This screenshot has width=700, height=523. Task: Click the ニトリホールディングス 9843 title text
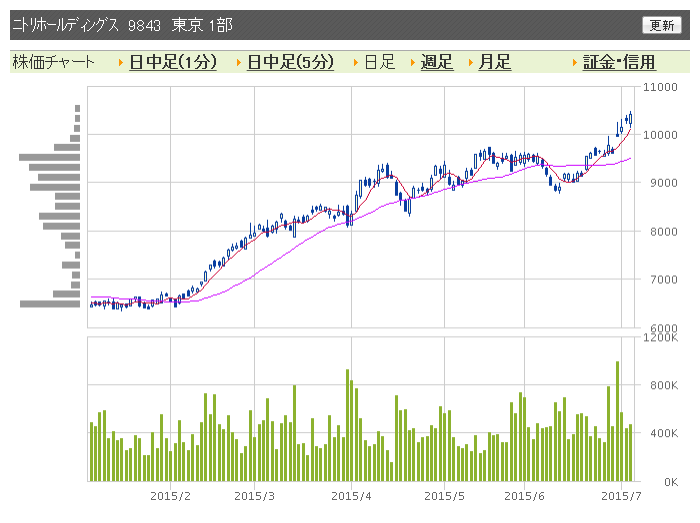86,25
